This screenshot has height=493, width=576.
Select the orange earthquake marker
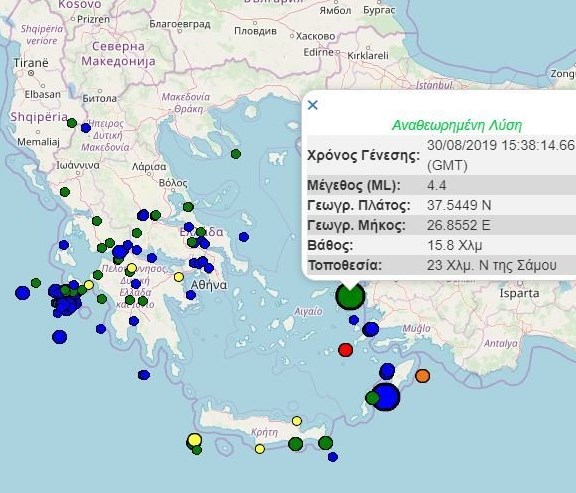422,376
